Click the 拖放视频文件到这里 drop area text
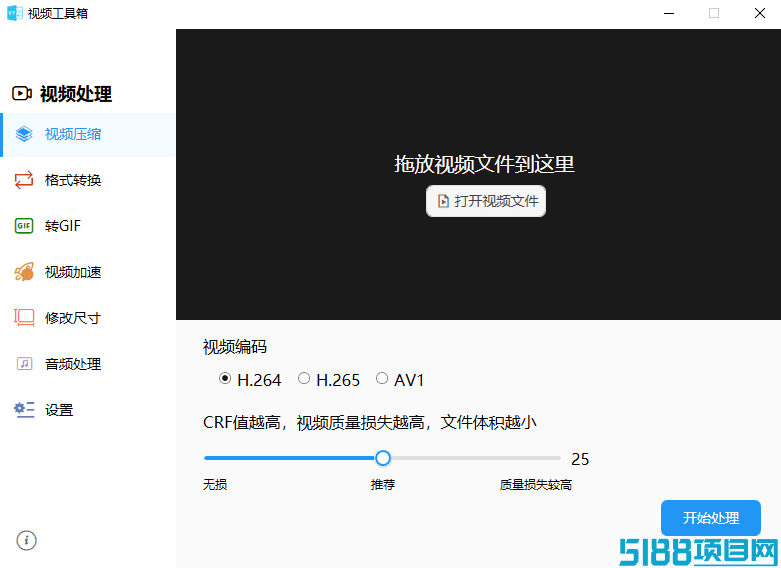 coord(484,164)
